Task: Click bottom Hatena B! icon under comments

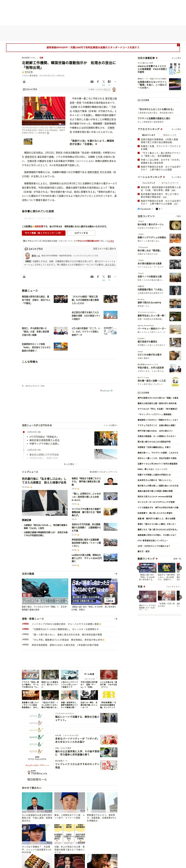Action: pos(109,277)
